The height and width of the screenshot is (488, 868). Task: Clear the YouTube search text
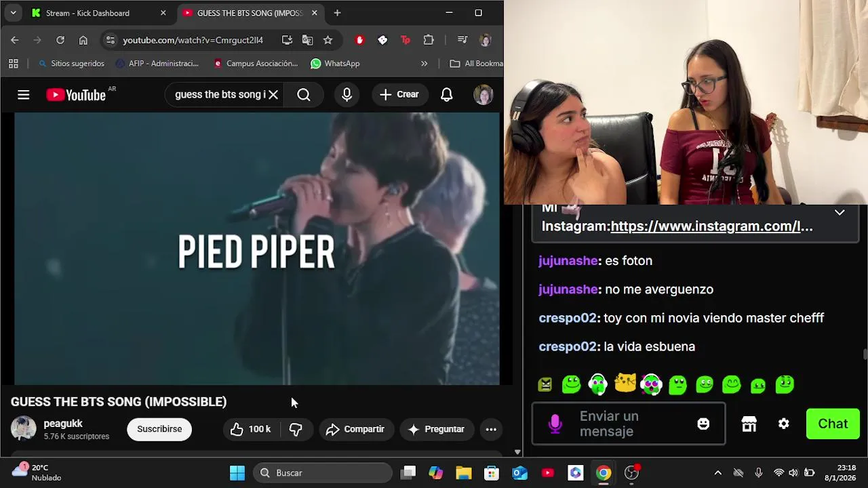point(273,95)
